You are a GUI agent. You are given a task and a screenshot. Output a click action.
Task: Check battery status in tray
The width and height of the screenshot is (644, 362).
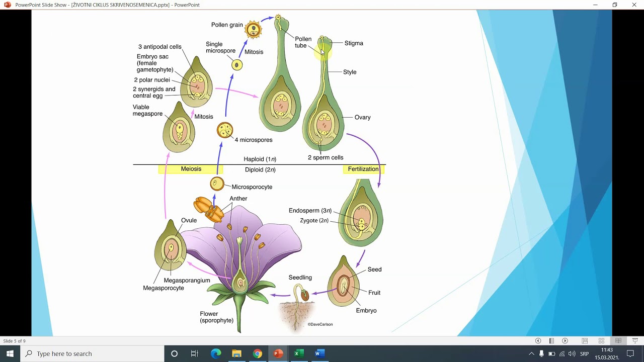552,354
